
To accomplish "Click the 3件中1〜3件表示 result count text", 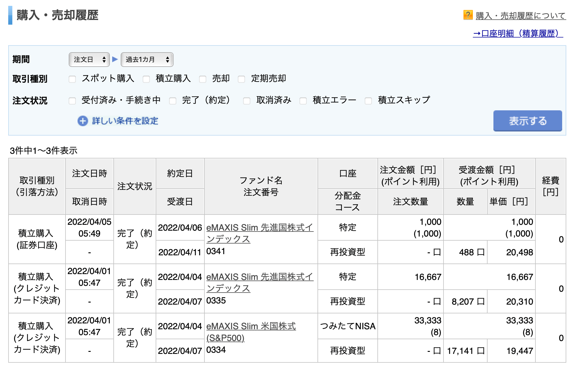I will [43, 151].
